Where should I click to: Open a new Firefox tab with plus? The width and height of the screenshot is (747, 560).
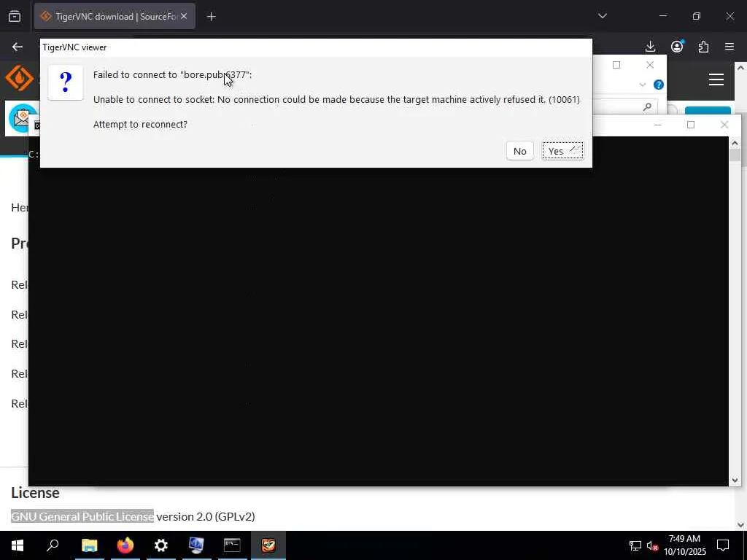tap(211, 17)
